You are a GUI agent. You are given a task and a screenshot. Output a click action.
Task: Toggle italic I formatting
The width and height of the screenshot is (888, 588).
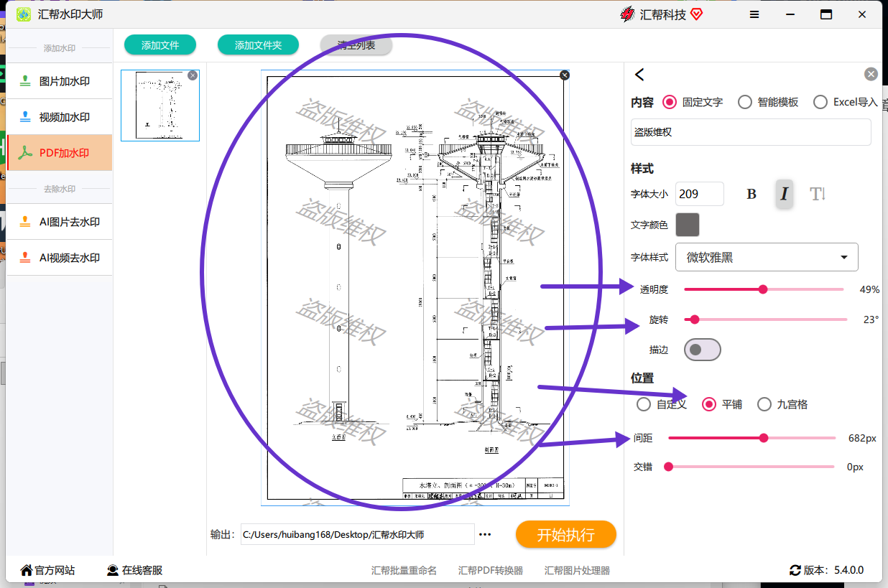(x=785, y=194)
